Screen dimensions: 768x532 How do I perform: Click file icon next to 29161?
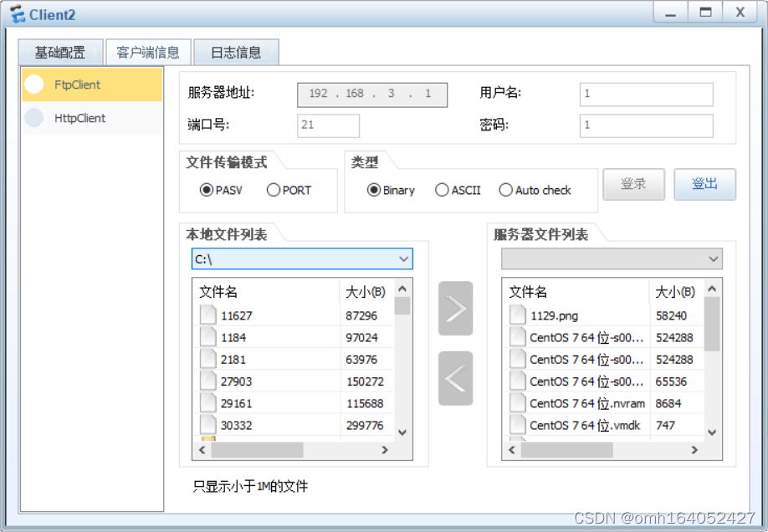(x=208, y=403)
